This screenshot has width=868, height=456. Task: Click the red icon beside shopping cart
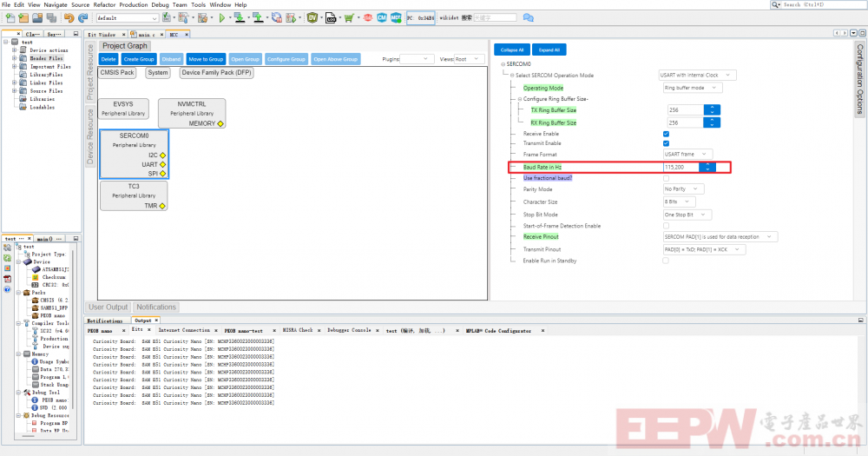(x=367, y=17)
